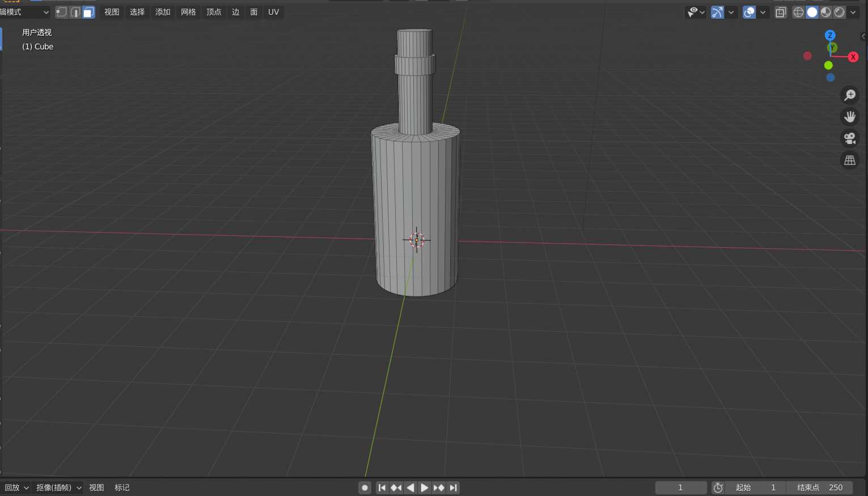Click the negative X red gizmo dot
Viewport: 868px width, 496px height.
[807, 56]
